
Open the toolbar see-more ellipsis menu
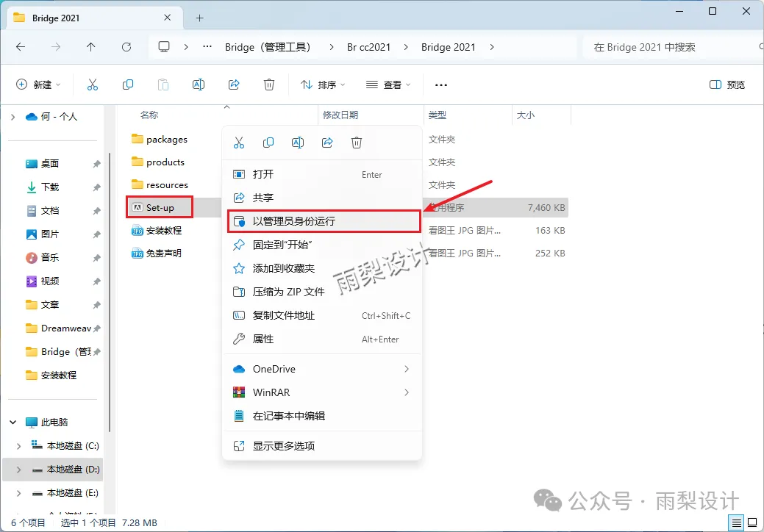[441, 85]
